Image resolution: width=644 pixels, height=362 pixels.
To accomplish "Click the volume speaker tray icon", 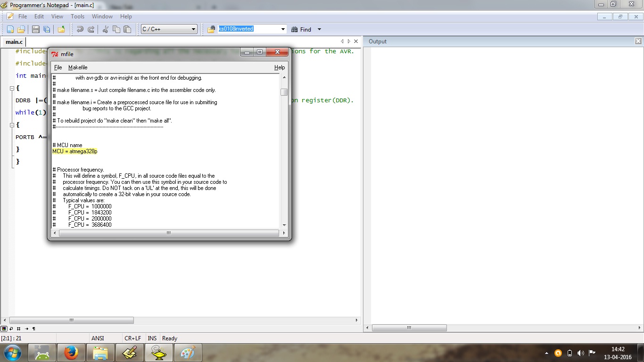I will pos(581,353).
